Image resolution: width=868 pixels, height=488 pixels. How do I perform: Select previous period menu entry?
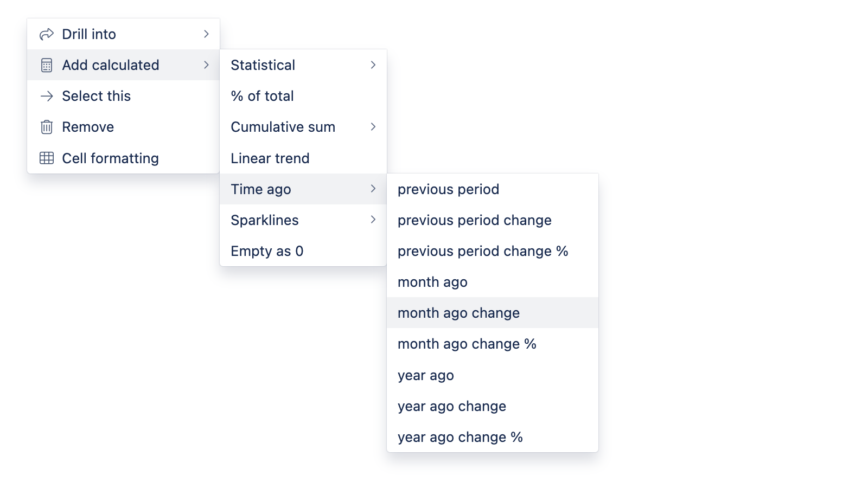pos(448,189)
